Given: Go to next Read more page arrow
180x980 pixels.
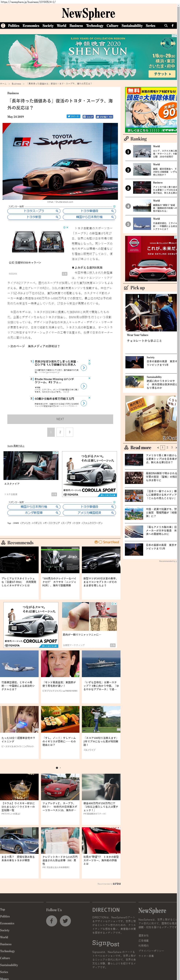Looking at the screenshot, I should coord(176,448).
